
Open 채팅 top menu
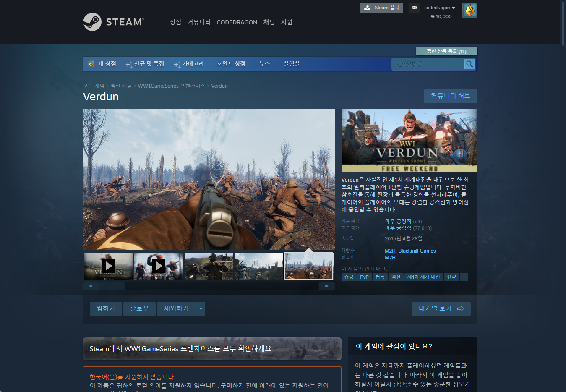pyautogui.click(x=269, y=22)
